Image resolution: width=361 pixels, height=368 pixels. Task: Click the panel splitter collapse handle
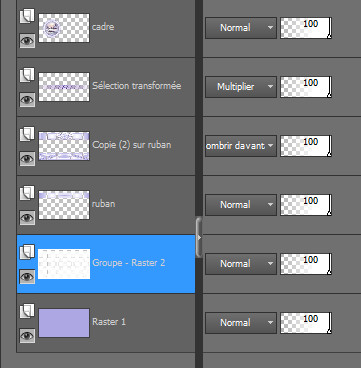tap(199, 238)
